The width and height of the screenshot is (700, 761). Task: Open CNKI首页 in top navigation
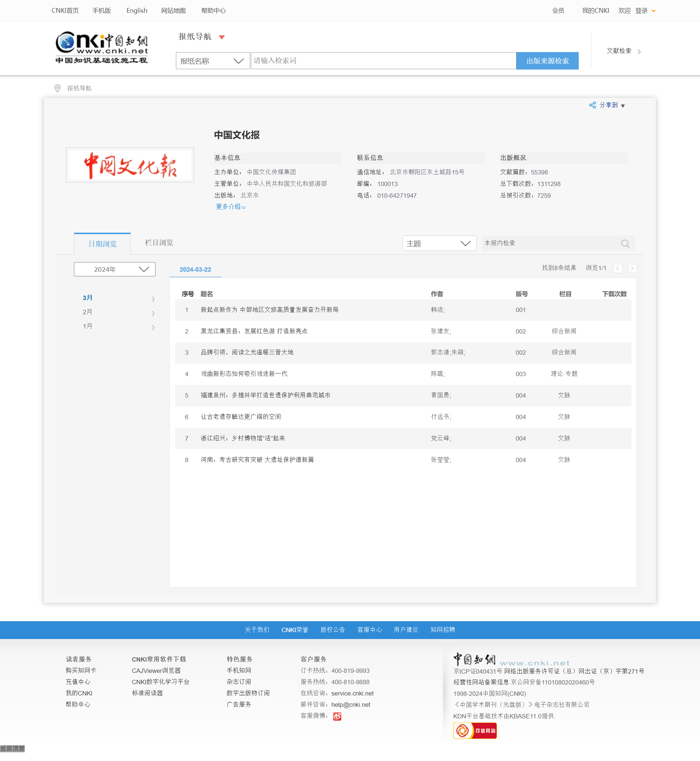coord(65,11)
